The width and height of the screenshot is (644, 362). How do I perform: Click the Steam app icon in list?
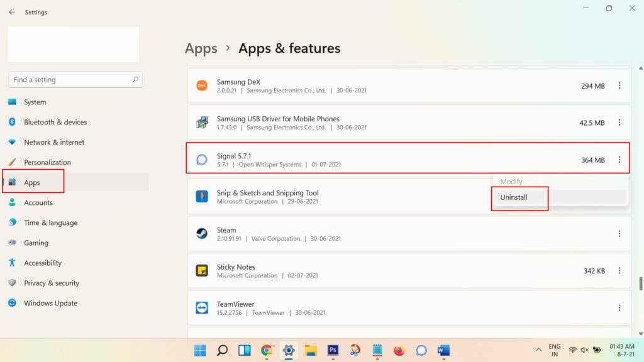[x=202, y=233]
